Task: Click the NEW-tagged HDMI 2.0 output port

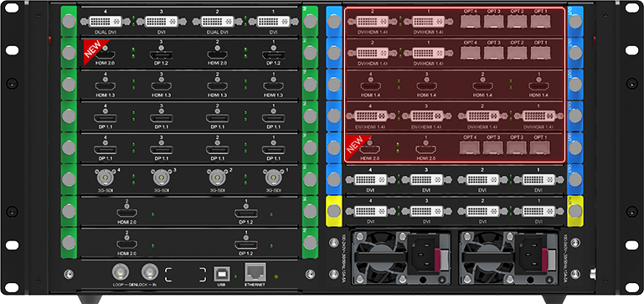Action: coord(370,150)
